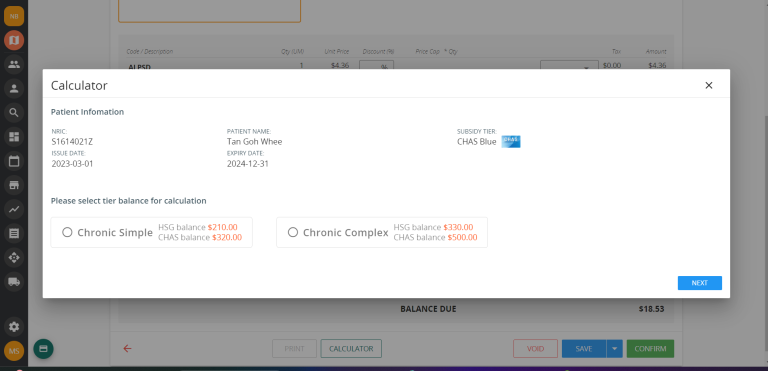The width and height of the screenshot is (768, 371).
Task: Open the trending line chart icon
Action: (x=14, y=209)
